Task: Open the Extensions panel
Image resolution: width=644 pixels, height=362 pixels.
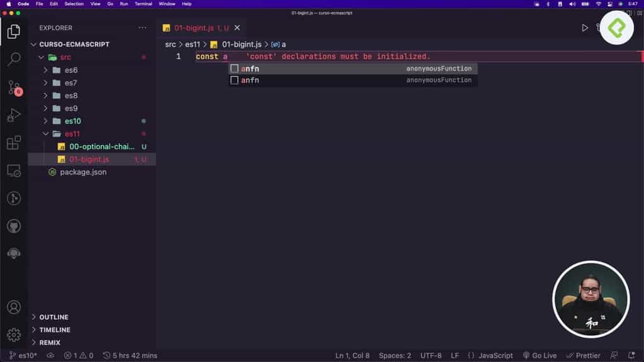Action: (14, 141)
